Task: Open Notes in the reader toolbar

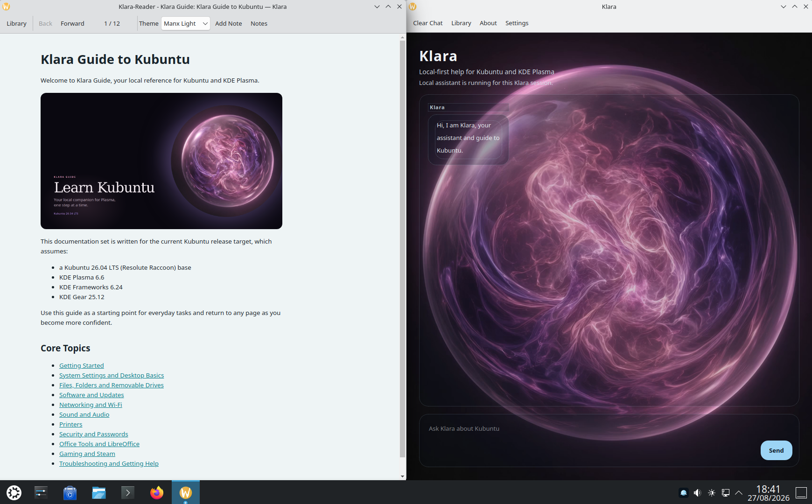Action: 259,23
